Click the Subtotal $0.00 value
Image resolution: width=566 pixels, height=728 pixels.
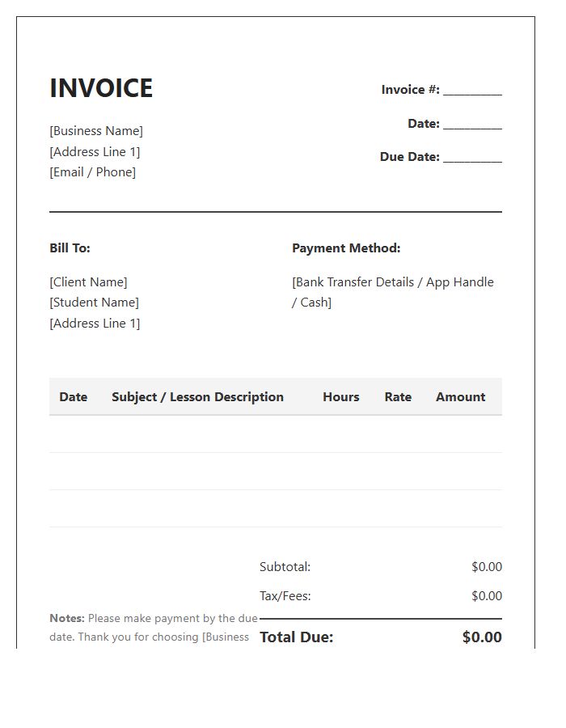487,567
